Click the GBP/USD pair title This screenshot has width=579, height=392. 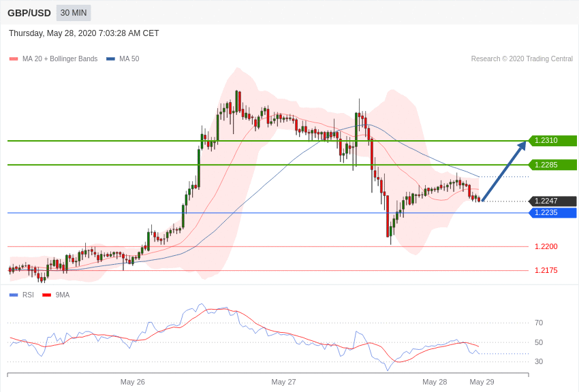point(29,14)
